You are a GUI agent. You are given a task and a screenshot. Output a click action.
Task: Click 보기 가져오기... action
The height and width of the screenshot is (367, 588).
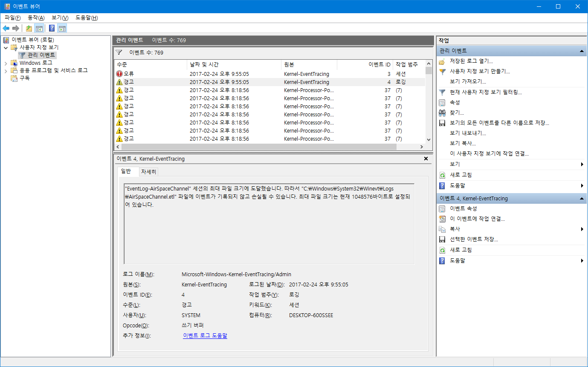[x=468, y=82]
